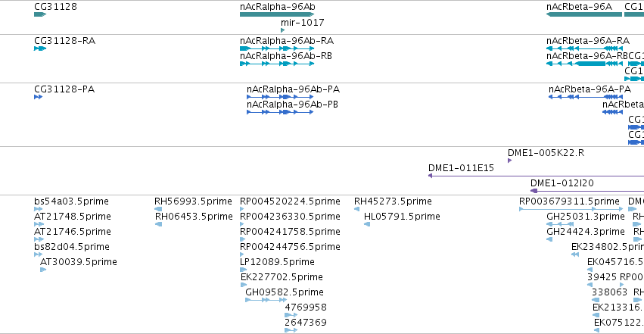This screenshot has height=334, width=644.
Task: Open the nAcRalpha-96Ab-RB transcript label
Action: [x=286, y=56]
